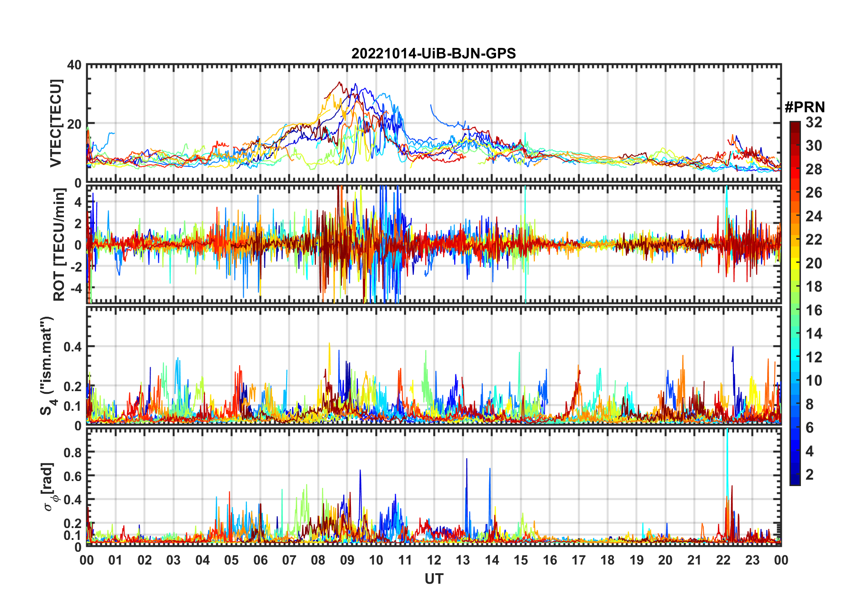Click the colorbar tick label 32

(x=814, y=122)
